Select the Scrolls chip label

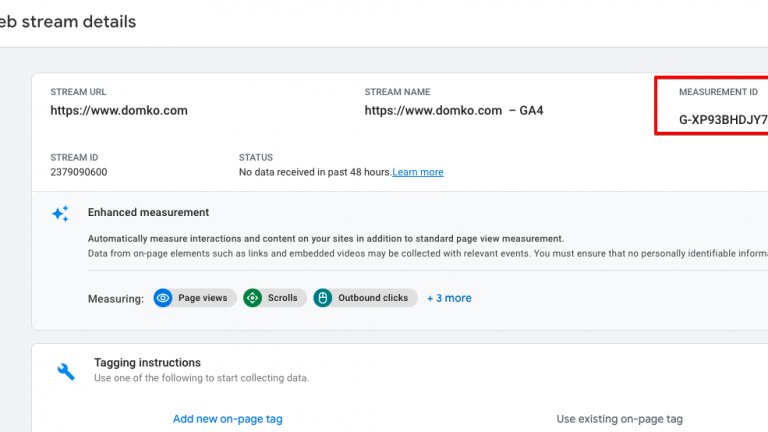pos(282,298)
